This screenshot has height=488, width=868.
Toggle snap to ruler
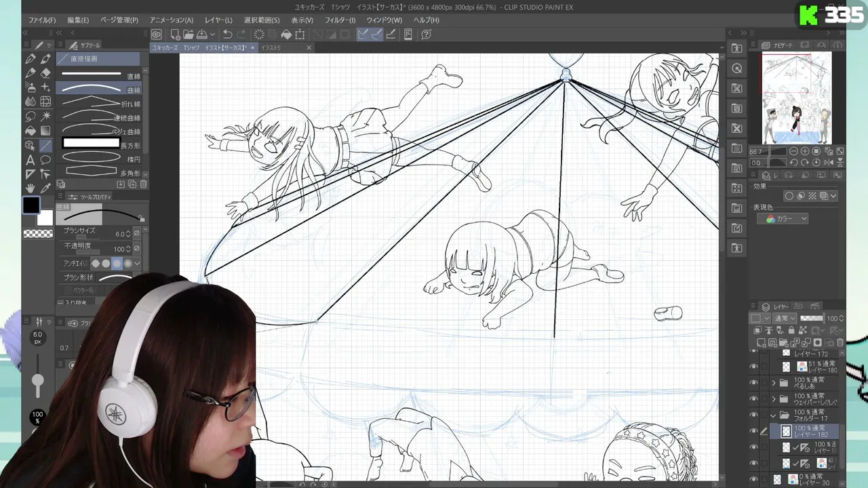tap(363, 35)
